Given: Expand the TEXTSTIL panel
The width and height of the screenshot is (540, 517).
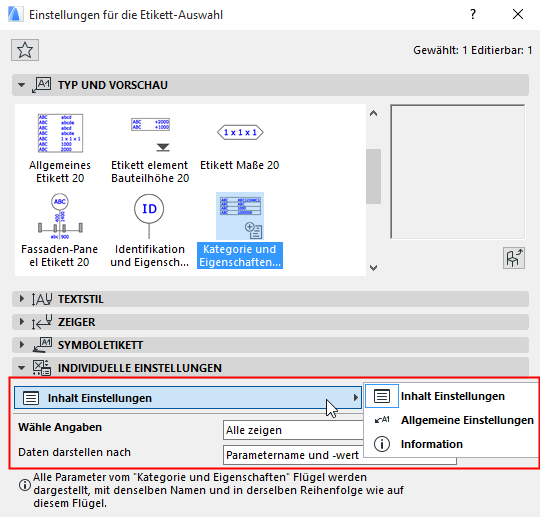Looking at the screenshot, I should [21, 299].
